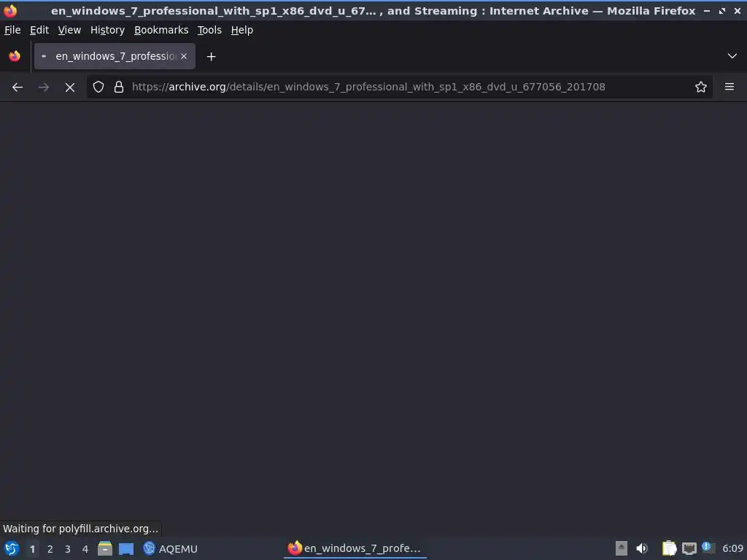747x560 pixels.
Task: Open removable media eject tray icon
Action: tap(622, 548)
